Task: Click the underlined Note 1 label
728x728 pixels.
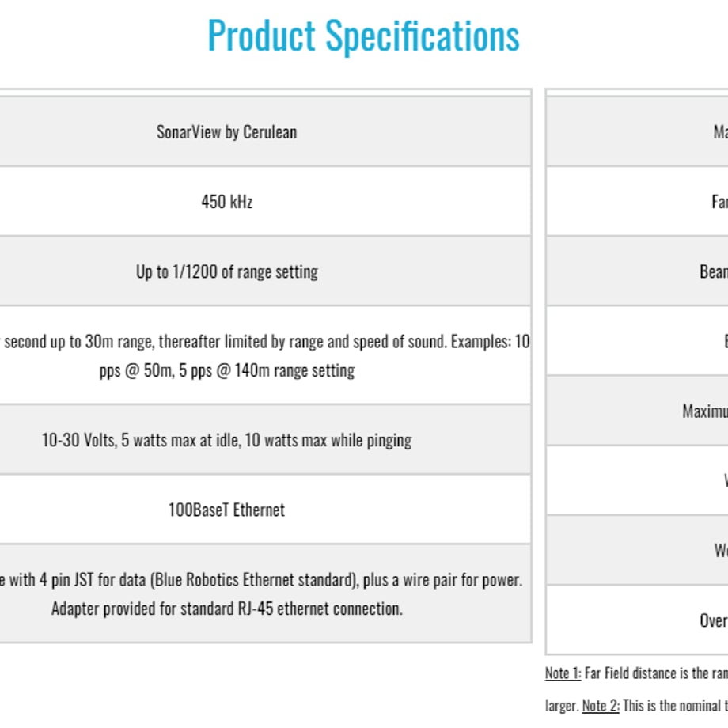Action: (x=563, y=673)
